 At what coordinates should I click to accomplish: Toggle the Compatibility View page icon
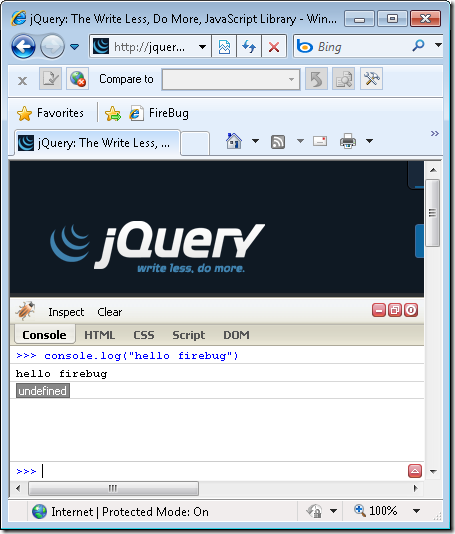pyautogui.click(x=224, y=47)
